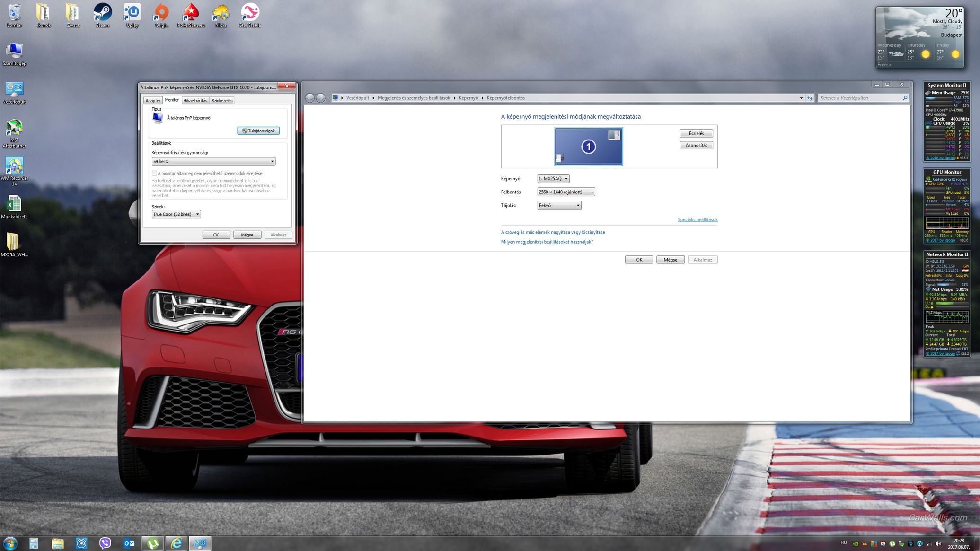Open Milyen megjelenítési beállításokat használjak link
Screen dimensions: 980x551
click(547, 242)
